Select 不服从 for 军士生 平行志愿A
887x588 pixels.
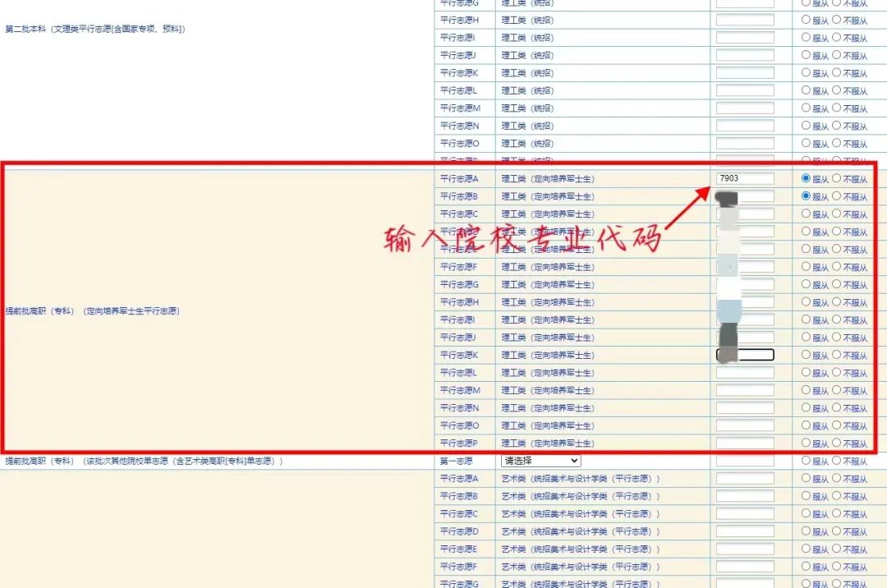point(836,178)
